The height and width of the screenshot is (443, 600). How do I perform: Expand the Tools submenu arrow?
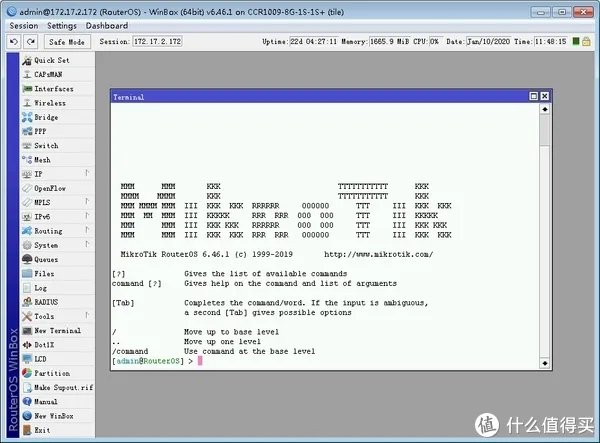coord(87,315)
